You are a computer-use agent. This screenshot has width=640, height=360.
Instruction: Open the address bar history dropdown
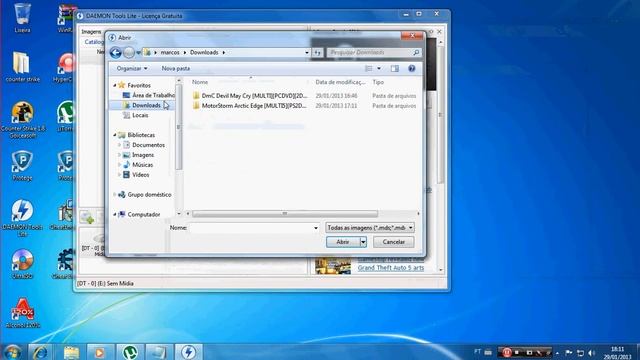[x=307, y=53]
